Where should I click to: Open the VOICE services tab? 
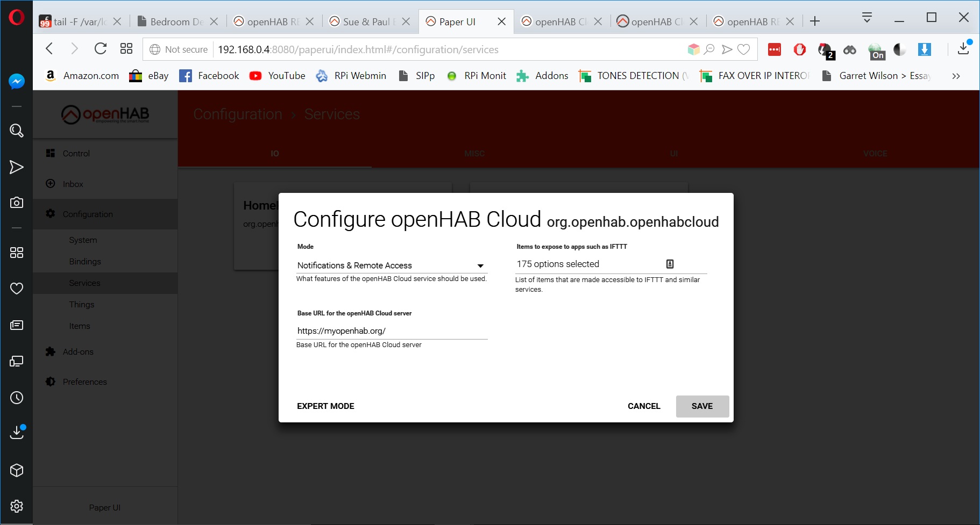[x=875, y=154]
